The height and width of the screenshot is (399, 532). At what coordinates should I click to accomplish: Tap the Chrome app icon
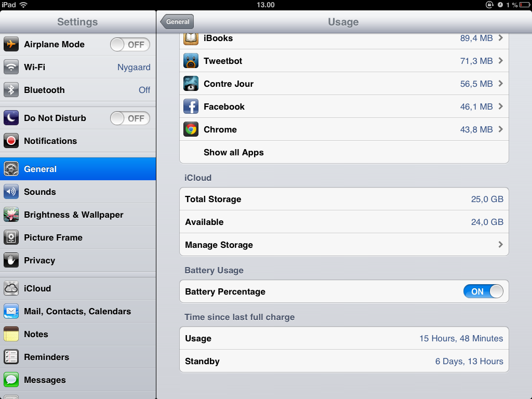[191, 129]
